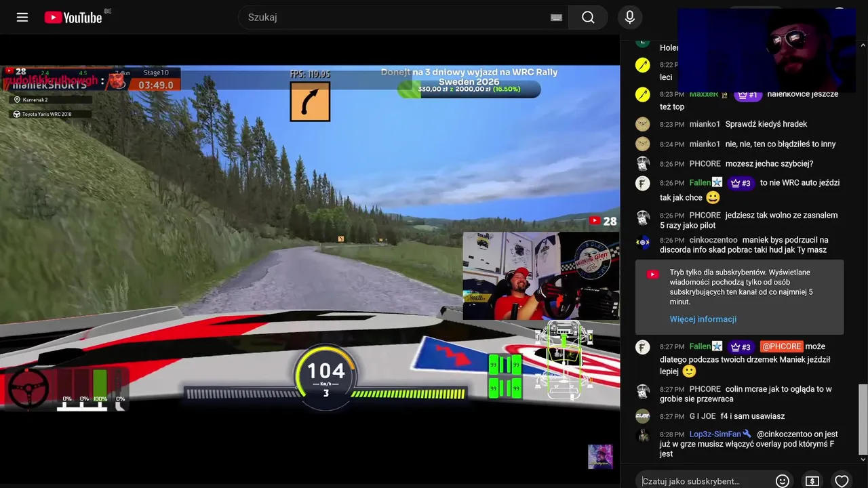Click the 8:28 PM timestamp in chat

point(671,434)
